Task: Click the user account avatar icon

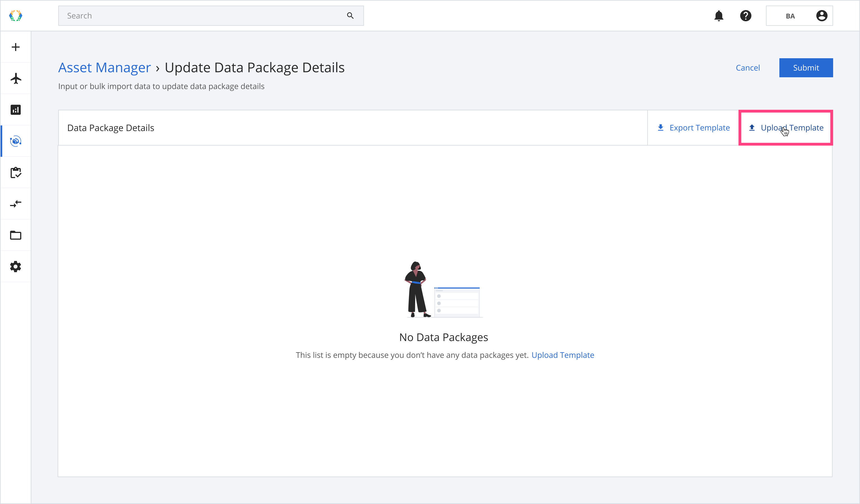Action: tap(821, 16)
